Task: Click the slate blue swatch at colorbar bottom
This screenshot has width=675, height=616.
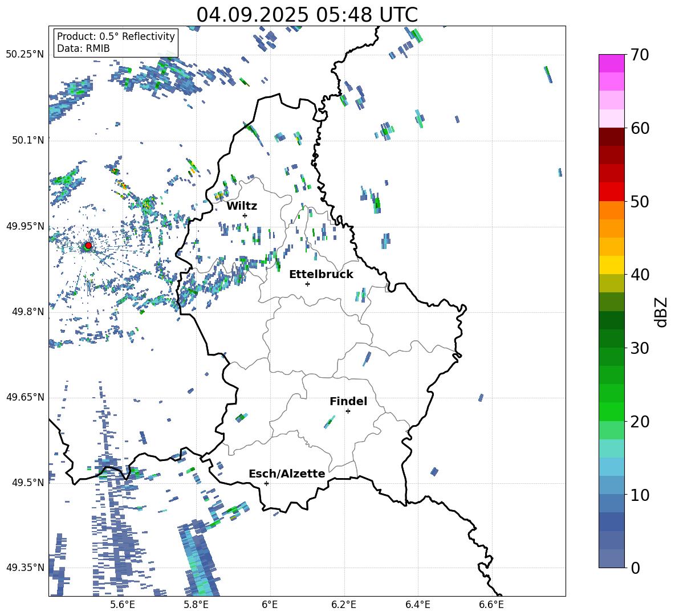Action: click(x=611, y=558)
